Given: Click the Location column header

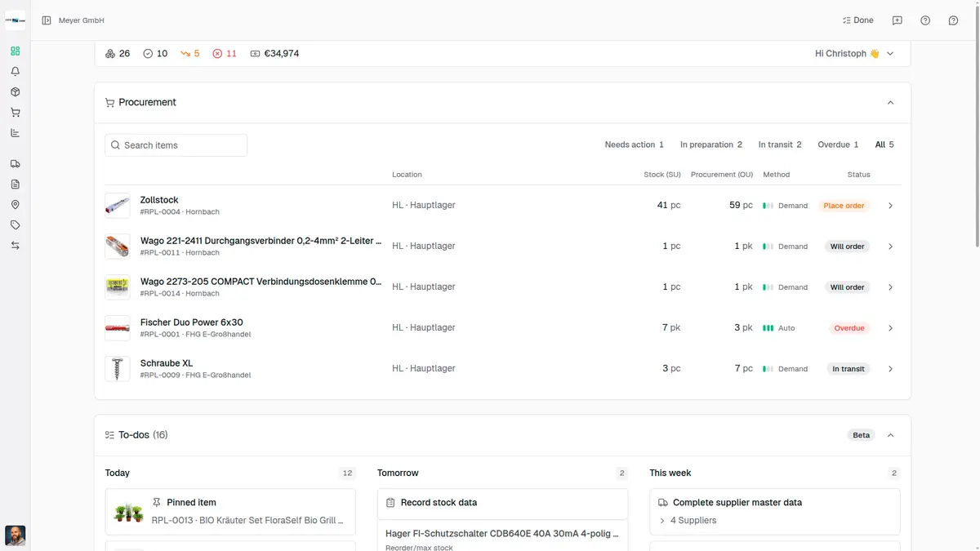Looking at the screenshot, I should pyautogui.click(x=407, y=175).
